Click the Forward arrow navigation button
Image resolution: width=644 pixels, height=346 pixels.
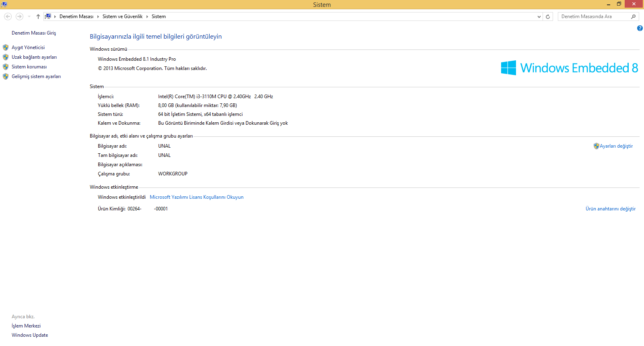click(x=19, y=16)
